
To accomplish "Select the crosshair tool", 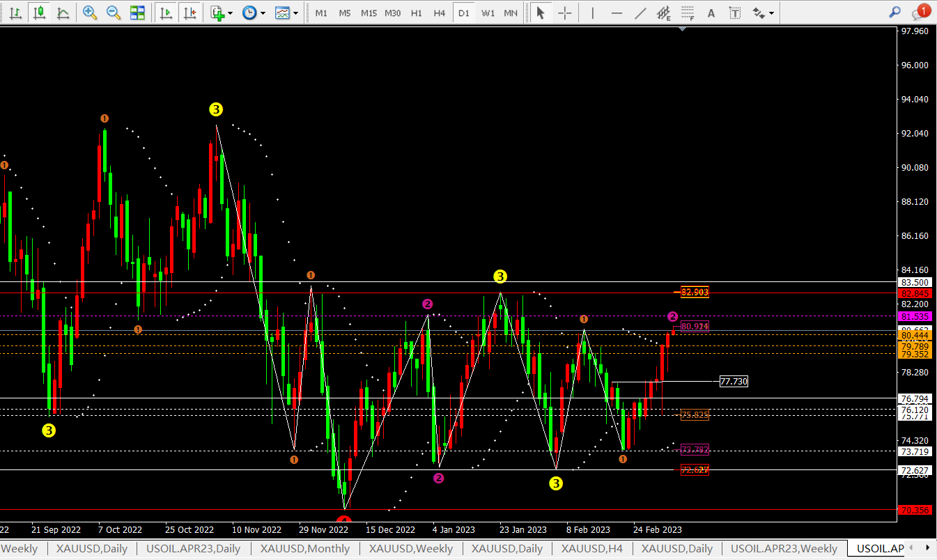I will point(565,13).
